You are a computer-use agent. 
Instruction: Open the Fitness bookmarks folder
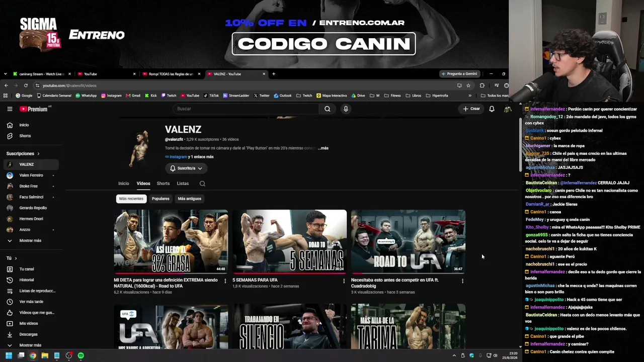click(392, 96)
